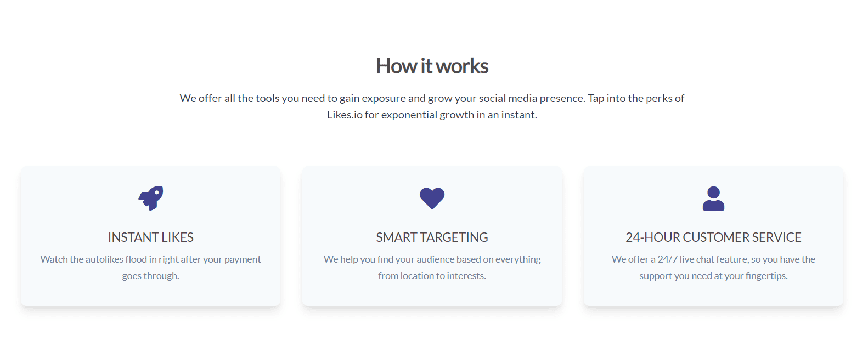The image size is (868, 363).
Task: Click "from location to interests." text
Action: click(432, 276)
